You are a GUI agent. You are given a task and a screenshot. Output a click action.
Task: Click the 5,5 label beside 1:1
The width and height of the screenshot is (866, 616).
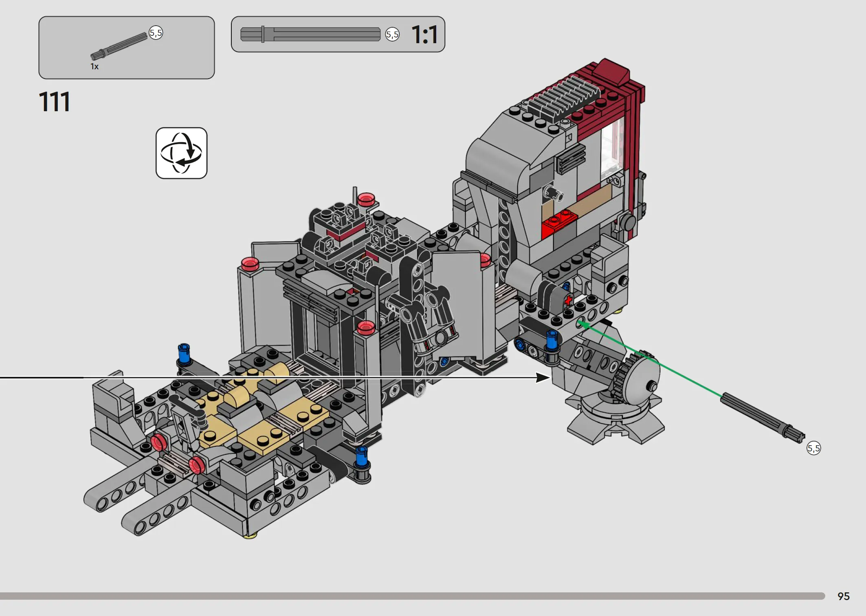(393, 35)
